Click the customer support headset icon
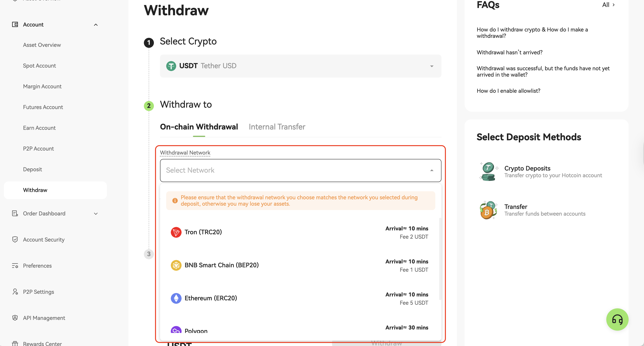 click(617, 319)
